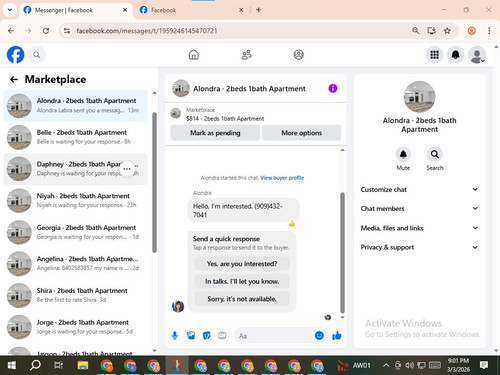This screenshot has height=375, width=500.
Task: Open the Angelina 2beds 1bath conversation
Action: (76, 264)
